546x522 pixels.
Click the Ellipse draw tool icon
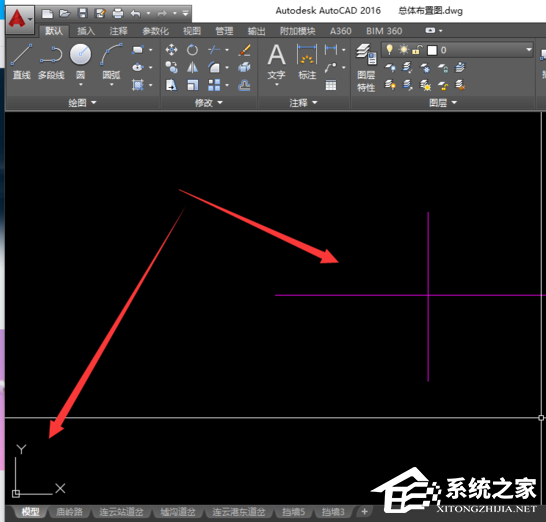click(x=138, y=67)
